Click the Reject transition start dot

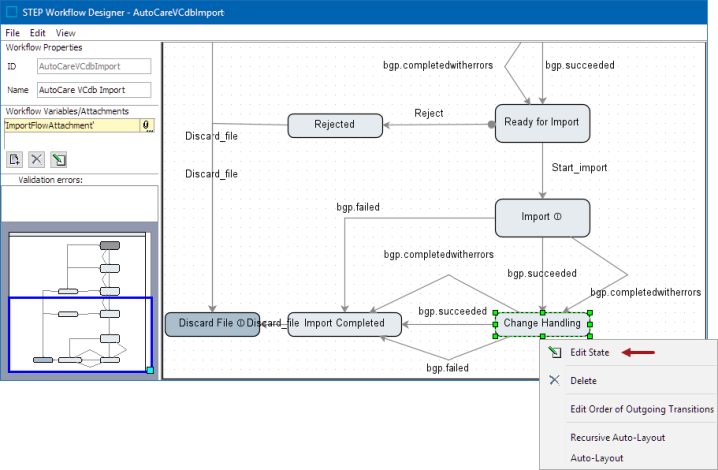[x=491, y=124]
